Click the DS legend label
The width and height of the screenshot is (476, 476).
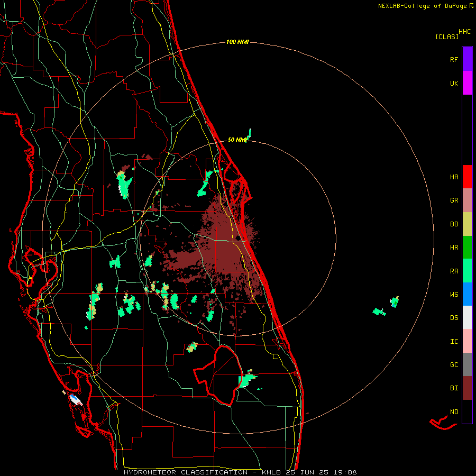click(x=454, y=318)
